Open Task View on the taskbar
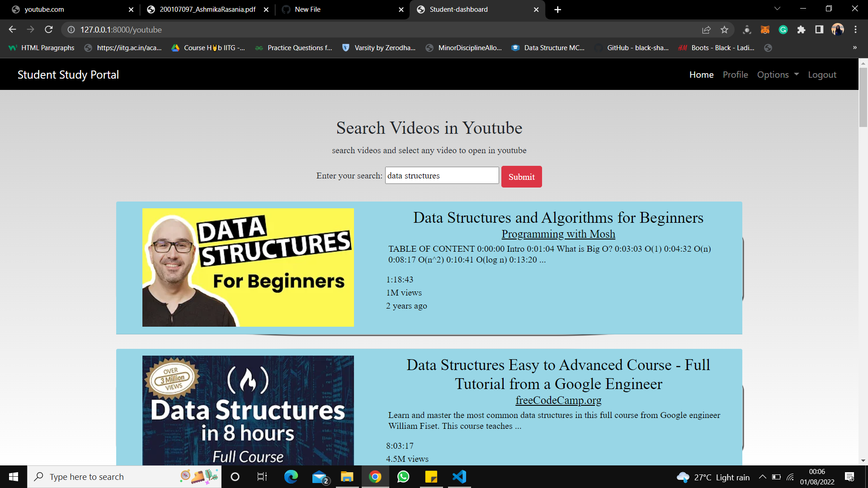 click(262, 477)
